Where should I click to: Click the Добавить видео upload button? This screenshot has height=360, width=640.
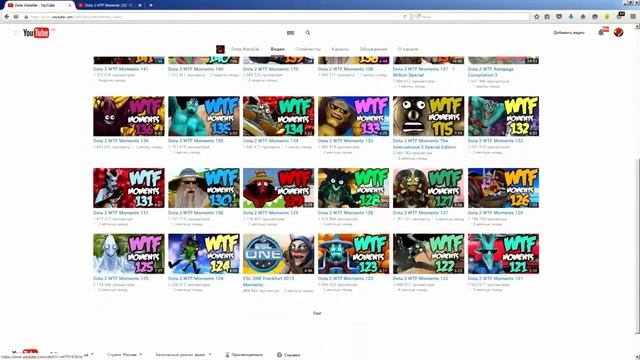(x=569, y=33)
